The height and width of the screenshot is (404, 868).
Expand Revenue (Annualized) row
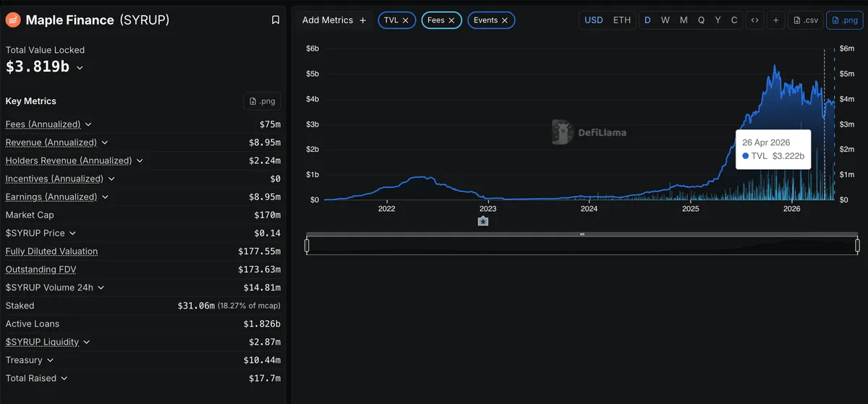click(105, 142)
